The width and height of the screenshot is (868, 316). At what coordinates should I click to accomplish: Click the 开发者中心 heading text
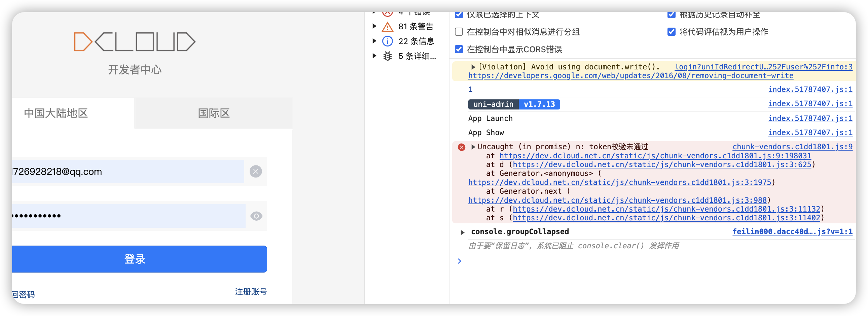tap(135, 70)
